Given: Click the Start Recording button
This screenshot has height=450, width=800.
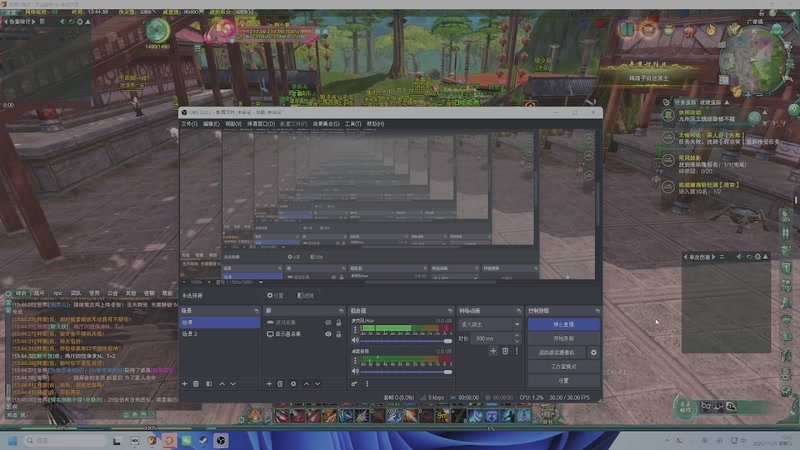Looking at the screenshot, I should 563,338.
